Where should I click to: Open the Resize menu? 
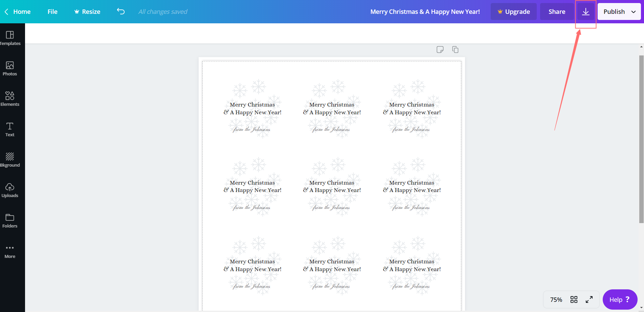click(87, 11)
